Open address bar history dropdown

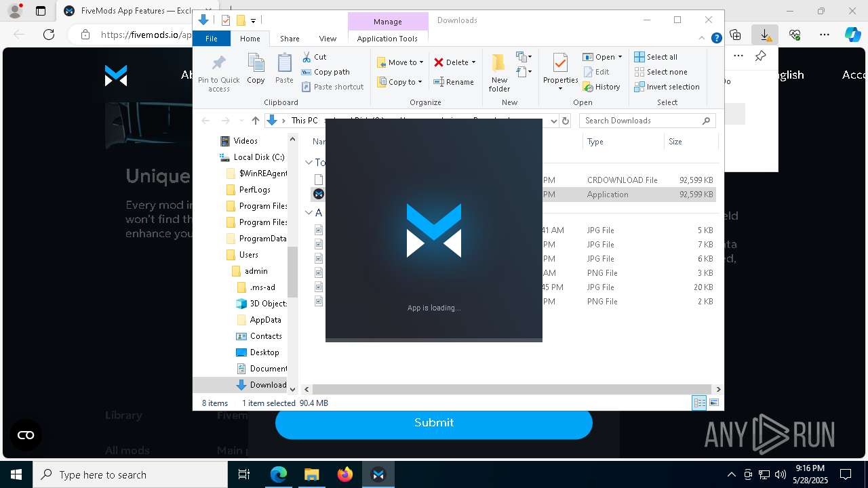click(x=553, y=121)
